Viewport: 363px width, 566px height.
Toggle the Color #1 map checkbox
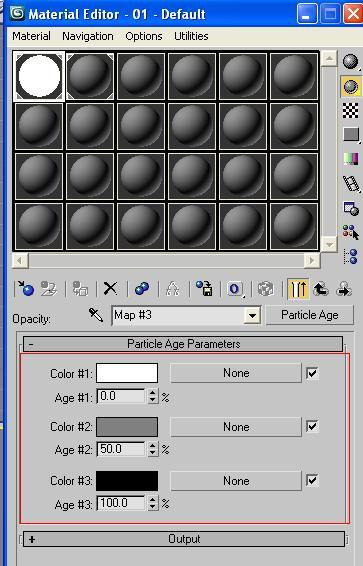(x=312, y=373)
